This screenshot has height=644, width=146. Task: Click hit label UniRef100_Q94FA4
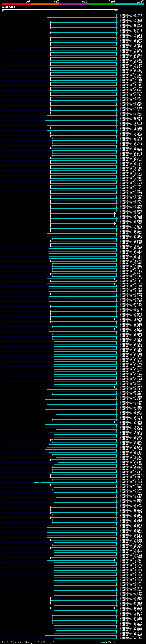(x=131, y=37)
